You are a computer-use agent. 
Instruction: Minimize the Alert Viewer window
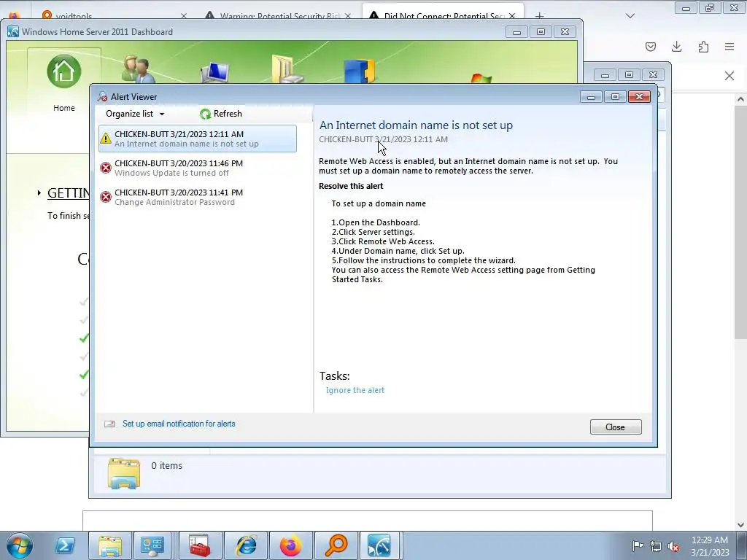[591, 97]
